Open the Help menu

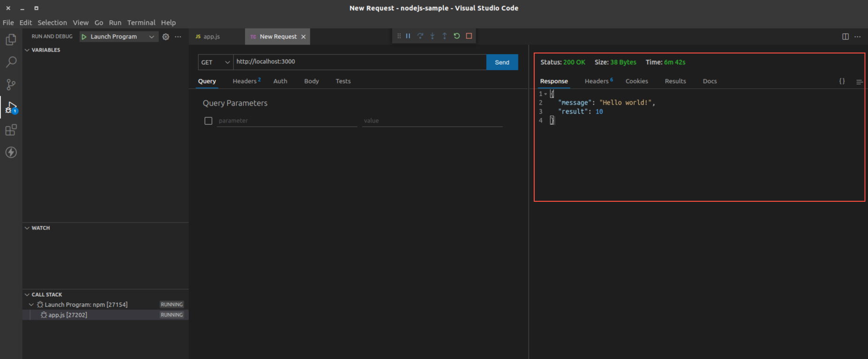pyautogui.click(x=168, y=23)
